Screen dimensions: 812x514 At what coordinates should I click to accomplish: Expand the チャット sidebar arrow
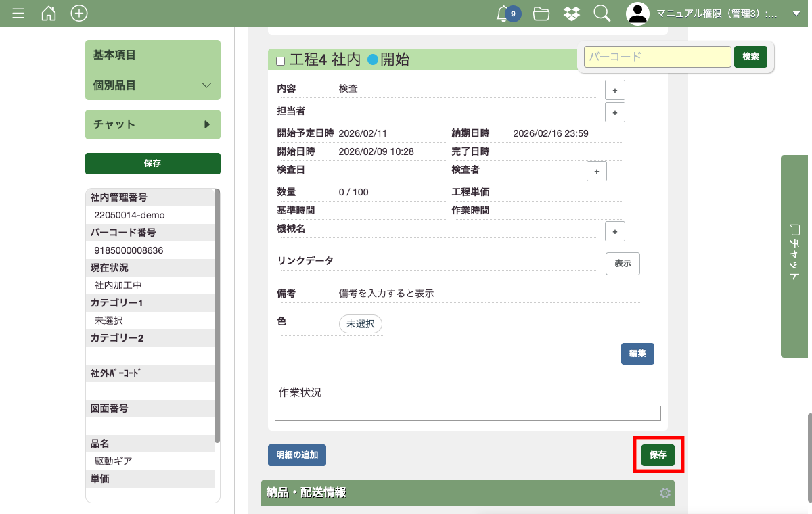[x=207, y=124]
